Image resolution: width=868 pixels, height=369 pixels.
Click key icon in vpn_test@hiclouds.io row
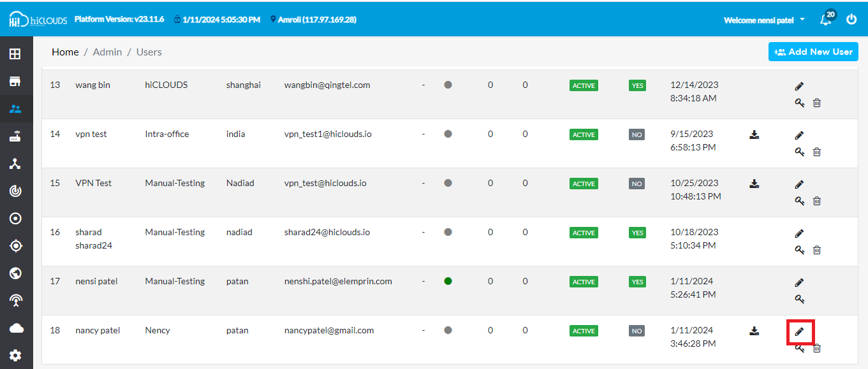(x=800, y=201)
